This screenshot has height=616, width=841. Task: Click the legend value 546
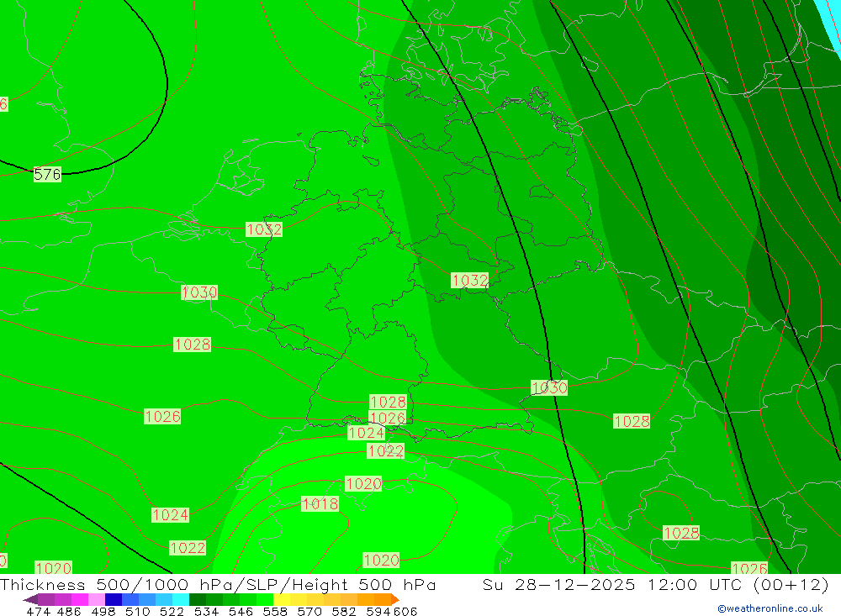coord(241,611)
